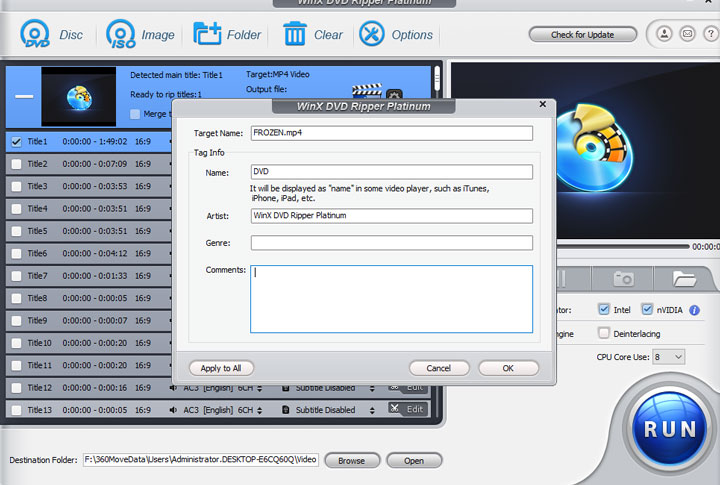Check the Title13 checkbox
The width and height of the screenshot is (720, 485).
click(x=16, y=410)
